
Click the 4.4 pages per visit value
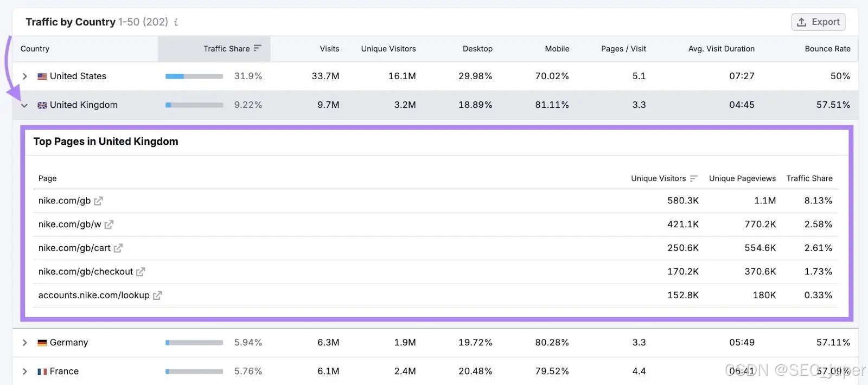[639, 371]
